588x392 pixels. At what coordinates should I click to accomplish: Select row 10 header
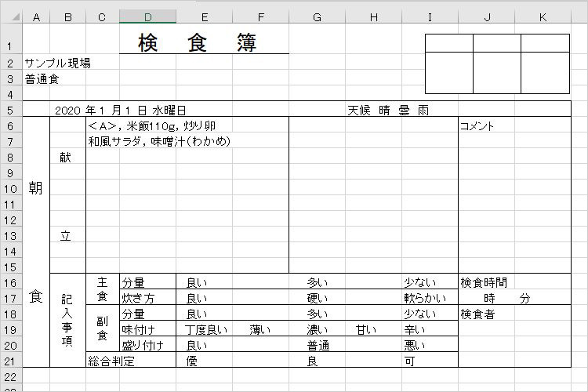click(x=11, y=189)
